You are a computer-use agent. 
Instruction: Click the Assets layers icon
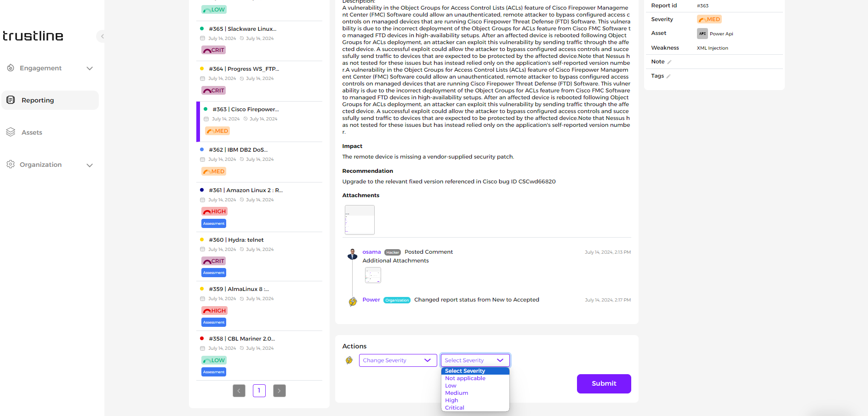[x=11, y=132]
